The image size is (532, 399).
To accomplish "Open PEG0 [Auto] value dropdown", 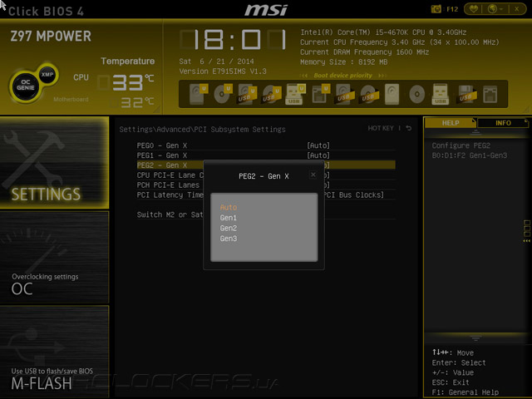I will pyautogui.click(x=318, y=145).
